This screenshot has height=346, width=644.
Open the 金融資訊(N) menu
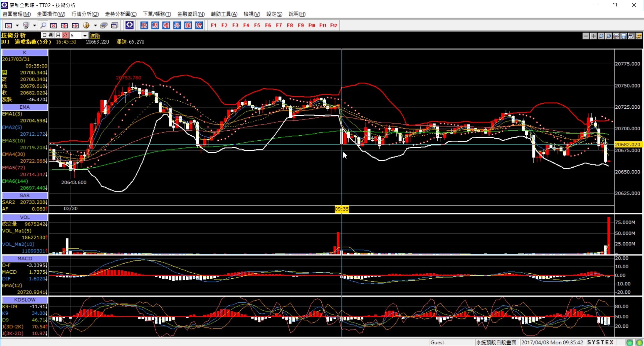191,14
